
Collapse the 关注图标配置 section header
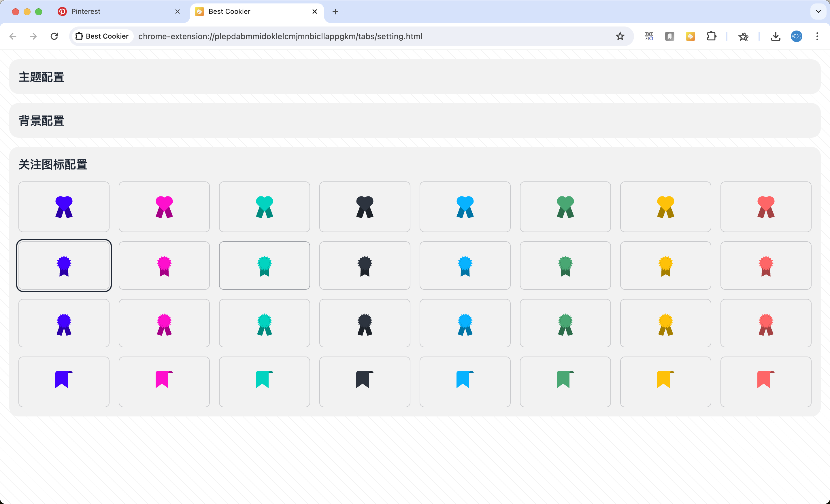(53, 164)
